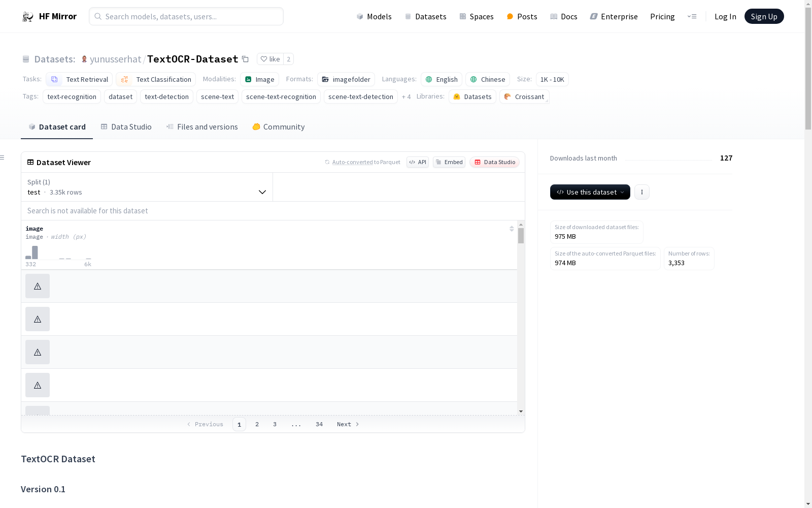812x508 pixels.
Task: Go to page 3 of viewer
Action: click(x=275, y=424)
